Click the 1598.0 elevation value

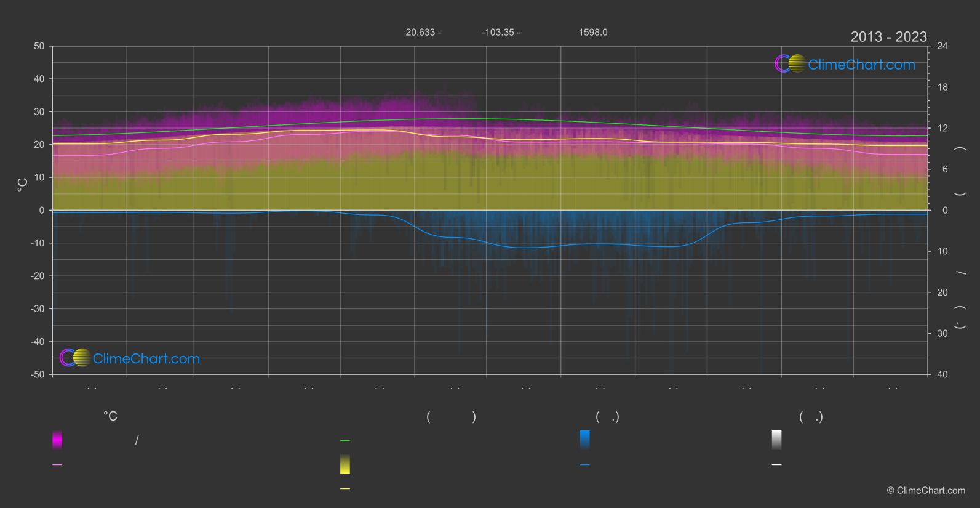point(593,32)
